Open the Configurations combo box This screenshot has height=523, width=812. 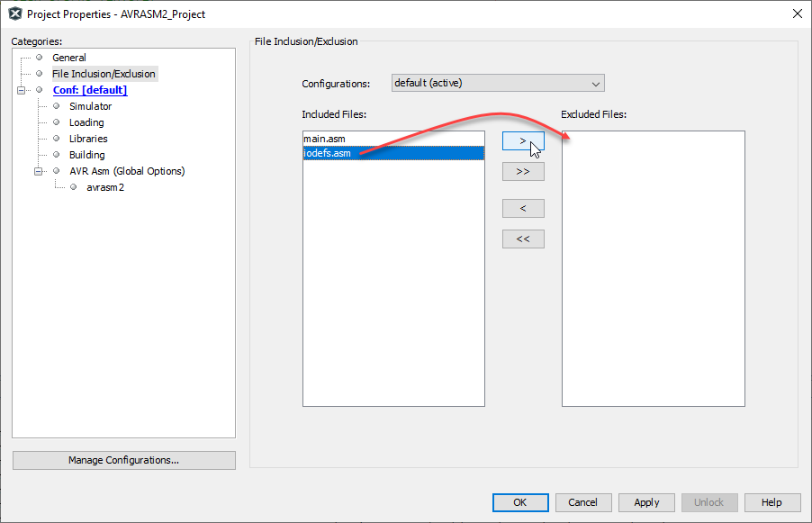(596, 83)
